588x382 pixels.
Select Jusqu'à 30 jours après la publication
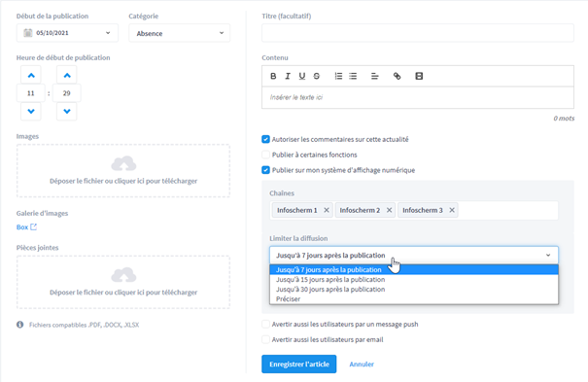pos(414,289)
